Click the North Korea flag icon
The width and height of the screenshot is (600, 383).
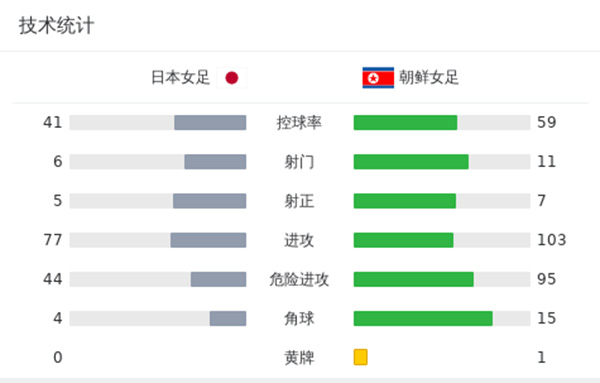pyautogui.click(x=378, y=78)
